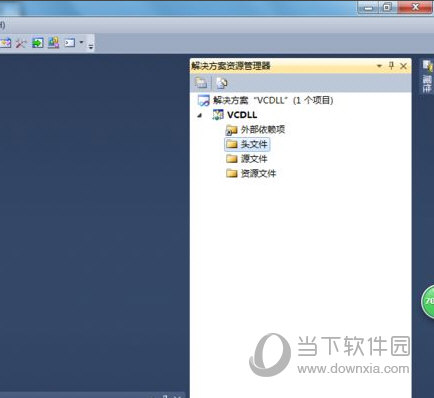
Task: Restore down the Visual Studio window
Action: pos(387,7)
